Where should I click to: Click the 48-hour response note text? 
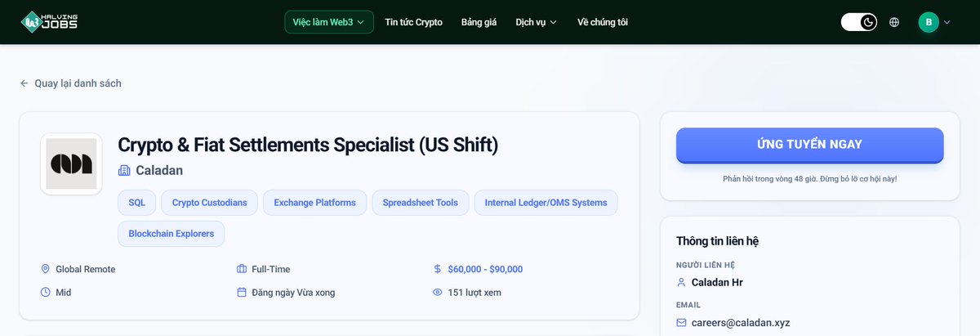(x=810, y=178)
